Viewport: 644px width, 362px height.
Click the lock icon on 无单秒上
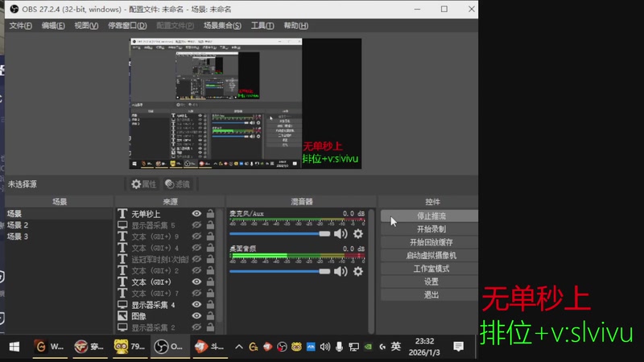210,213
